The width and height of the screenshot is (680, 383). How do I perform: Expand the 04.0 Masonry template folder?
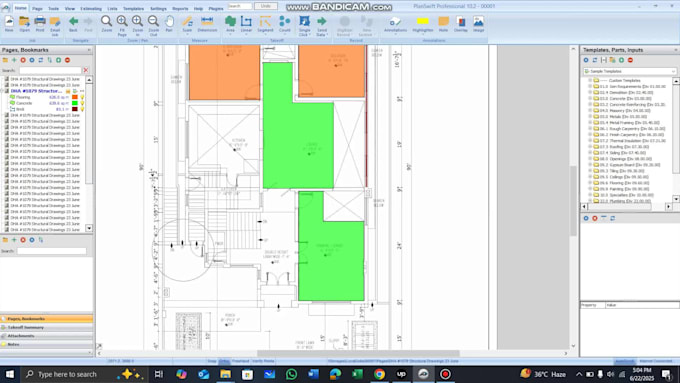click(x=590, y=111)
